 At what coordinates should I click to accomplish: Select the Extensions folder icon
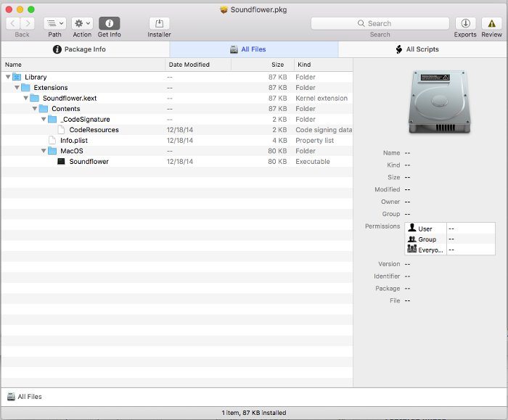click(x=26, y=88)
